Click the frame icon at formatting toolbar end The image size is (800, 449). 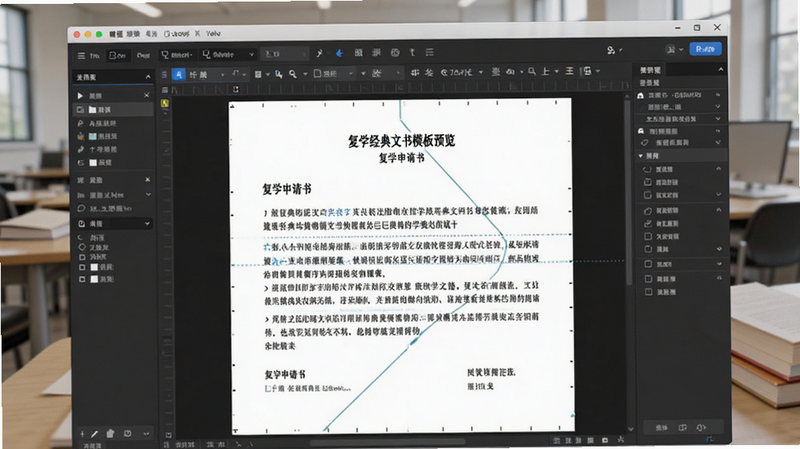(587, 71)
